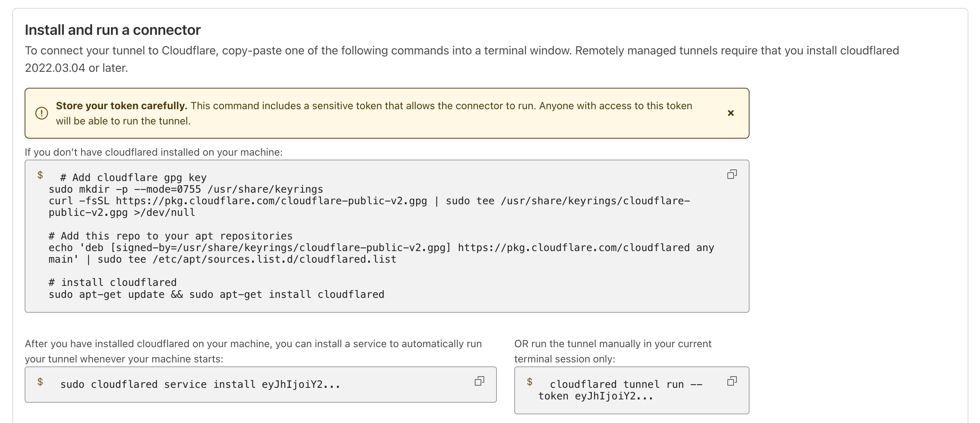Click the sudo mkdir keyrings command line
Image resolution: width=980 pixels, height=423 pixels.
point(186,189)
